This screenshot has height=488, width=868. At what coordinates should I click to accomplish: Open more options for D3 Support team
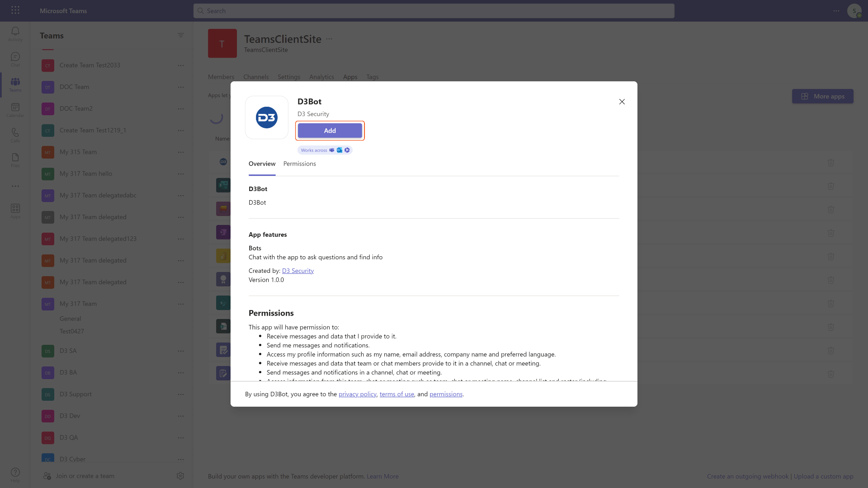181,394
